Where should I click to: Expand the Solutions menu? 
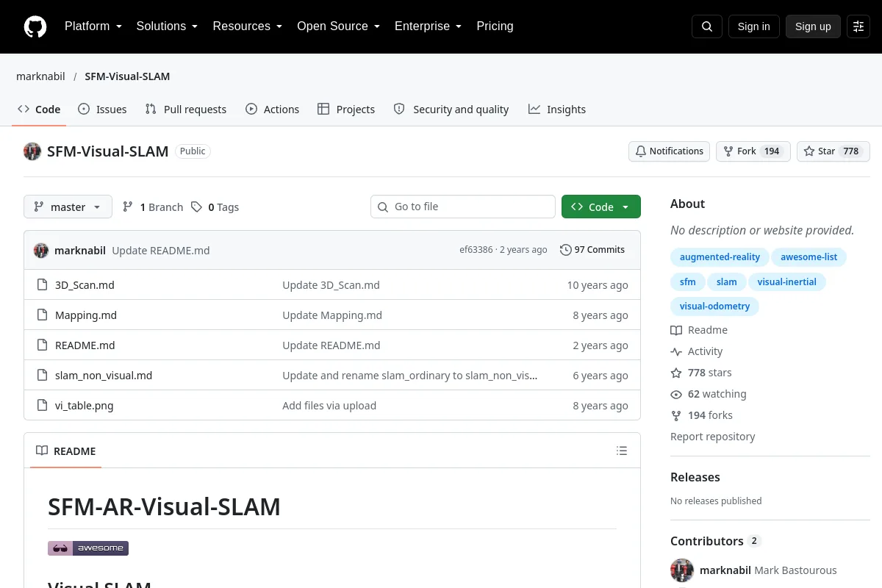click(x=167, y=26)
